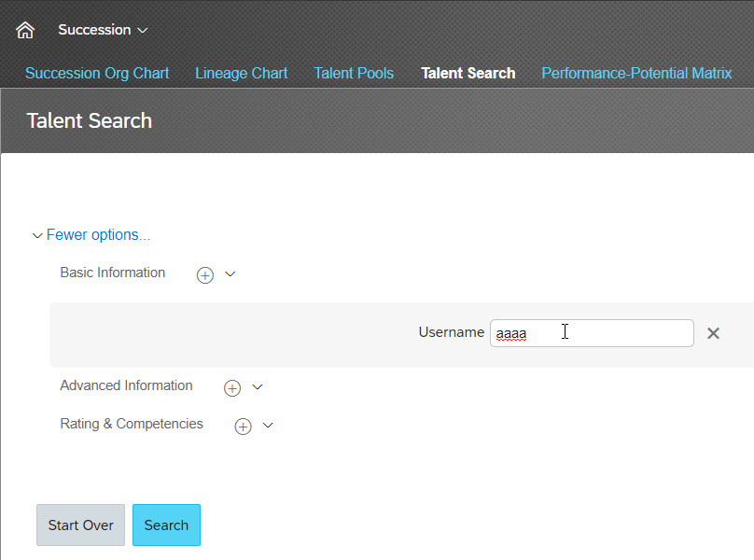Click the Start Over button
This screenshot has width=754, height=560.
[x=81, y=525]
